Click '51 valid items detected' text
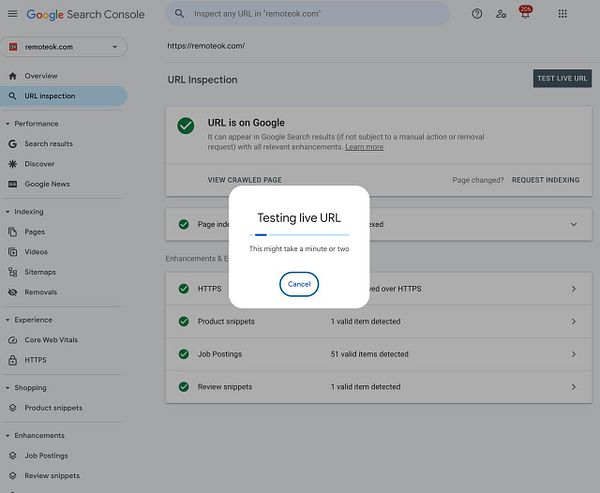600x493 pixels. (x=369, y=354)
